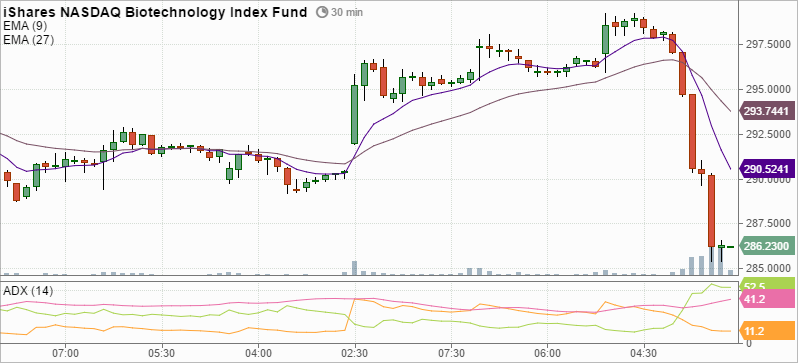Click the tall green gap-up candle at 02:30
798x363 pixels.
(354, 115)
